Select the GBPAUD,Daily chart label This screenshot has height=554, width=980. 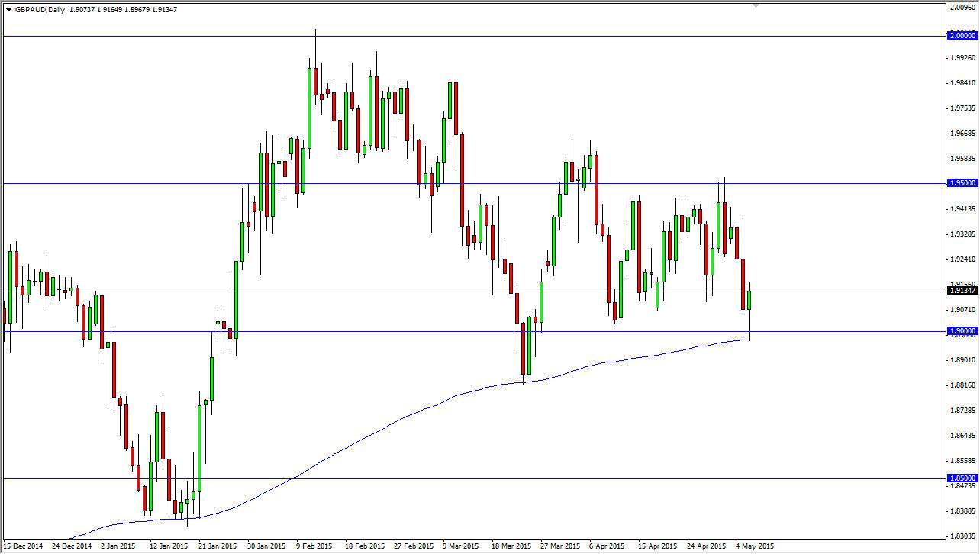(x=40, y=9)
